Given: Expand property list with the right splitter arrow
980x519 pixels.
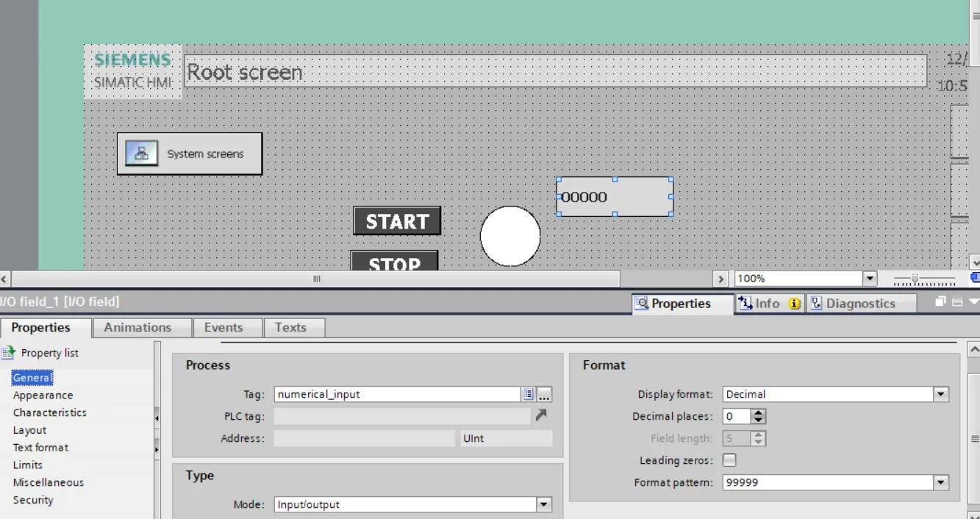Looking at the screenshot, I should [157, 448].
